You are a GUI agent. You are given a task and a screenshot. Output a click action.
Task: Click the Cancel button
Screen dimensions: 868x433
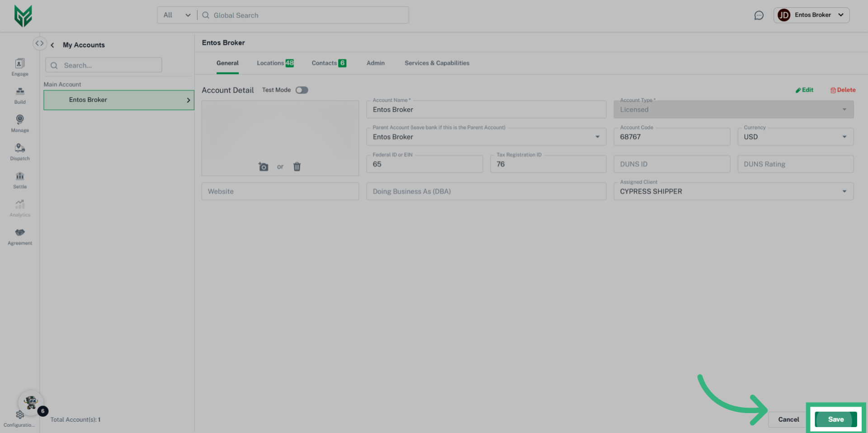[788, 419]
